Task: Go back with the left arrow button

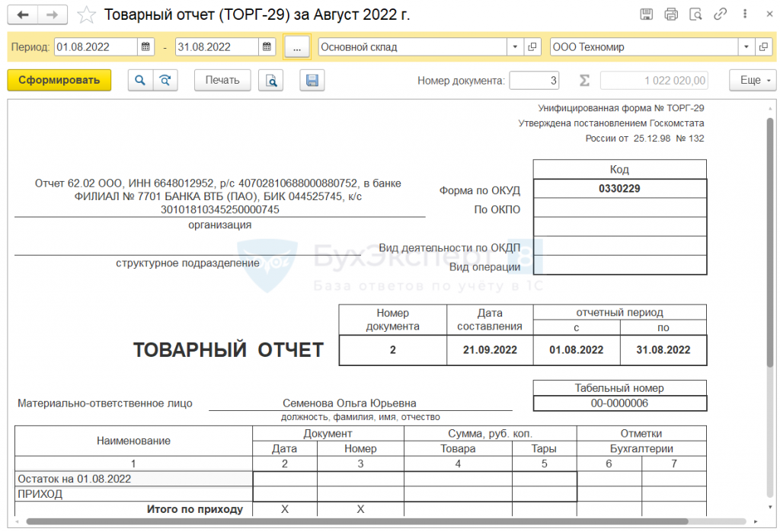Action: tap(23, 15)
